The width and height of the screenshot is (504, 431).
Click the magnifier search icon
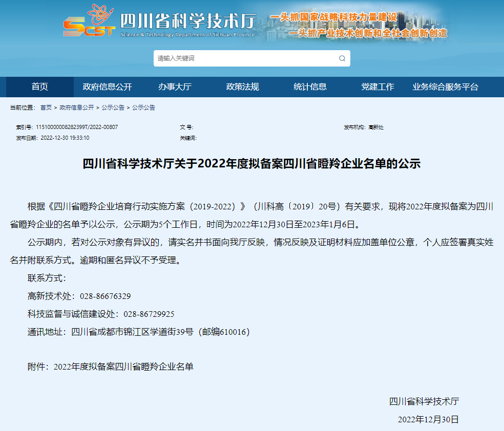tap(342, 58)
